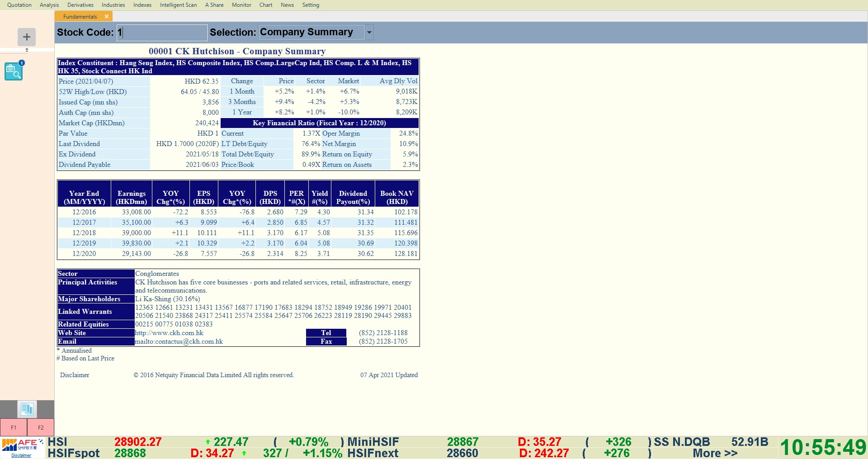This screenshot has width=868, height=459.
Task: Click HSI index value 28902.27
Action: tap(138, 442)
